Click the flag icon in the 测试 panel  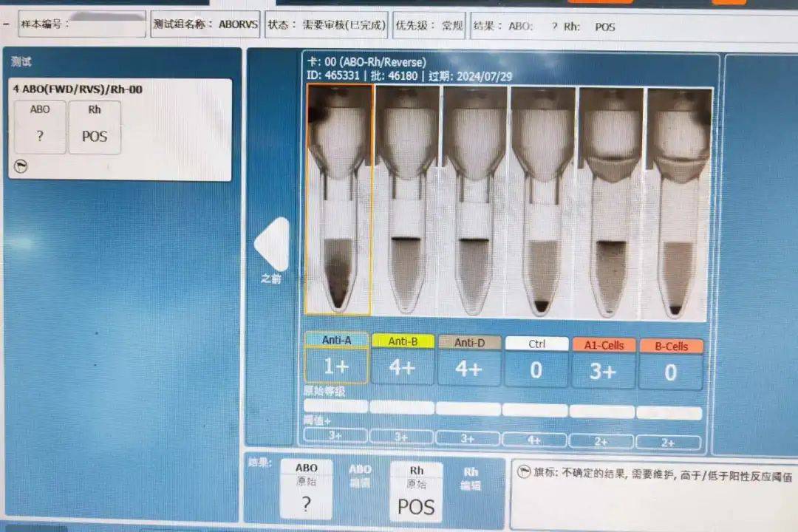tap(21, 166)
